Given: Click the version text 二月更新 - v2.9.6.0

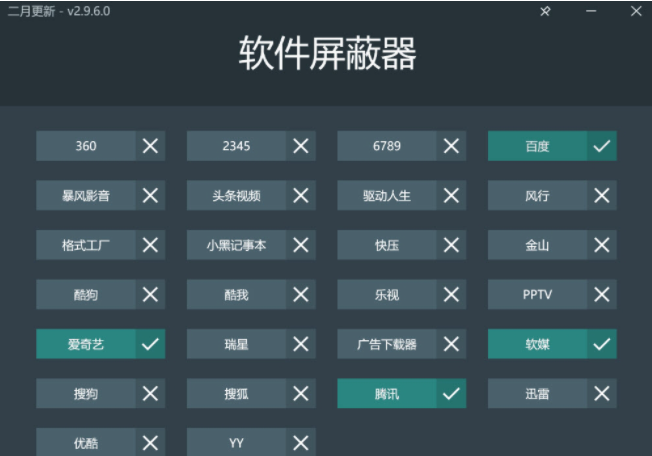Looking at the screenshot, I should click(59, 11).
